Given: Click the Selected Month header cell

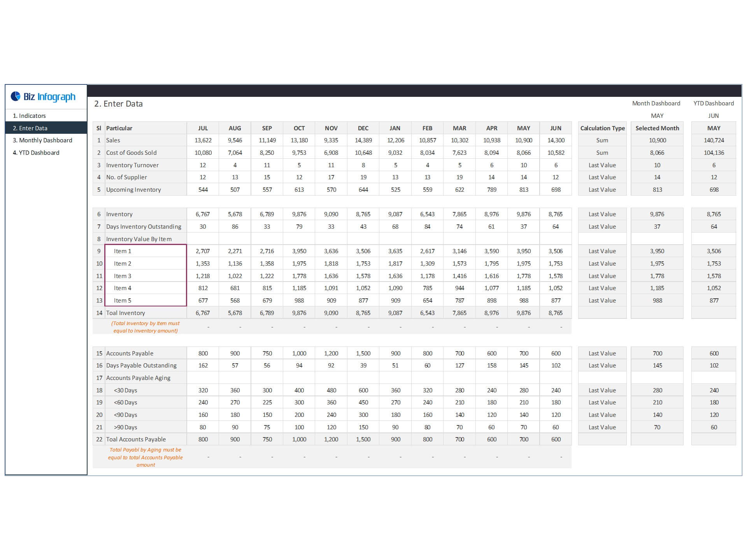Looking at the screenshot, I should click(657, 128).
